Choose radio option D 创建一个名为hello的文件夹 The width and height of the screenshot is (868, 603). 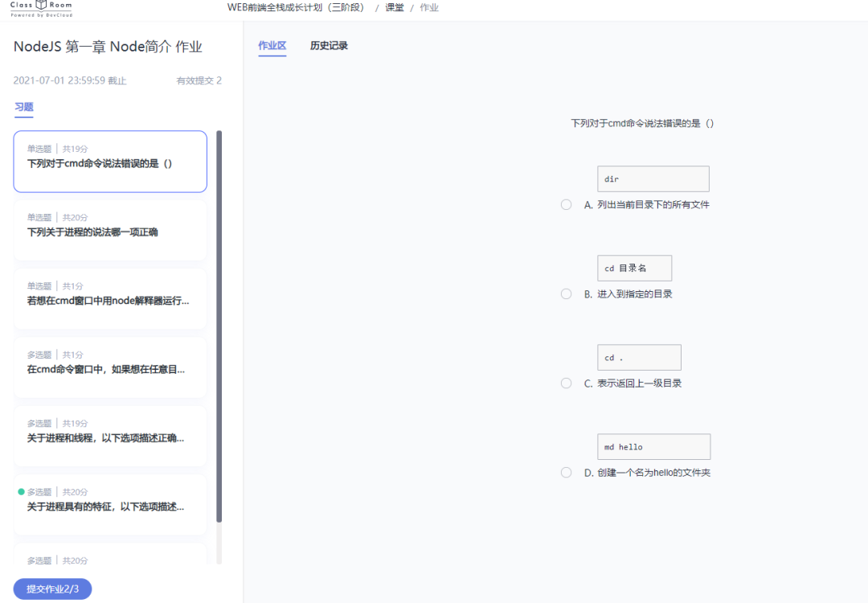click(566, 472)
